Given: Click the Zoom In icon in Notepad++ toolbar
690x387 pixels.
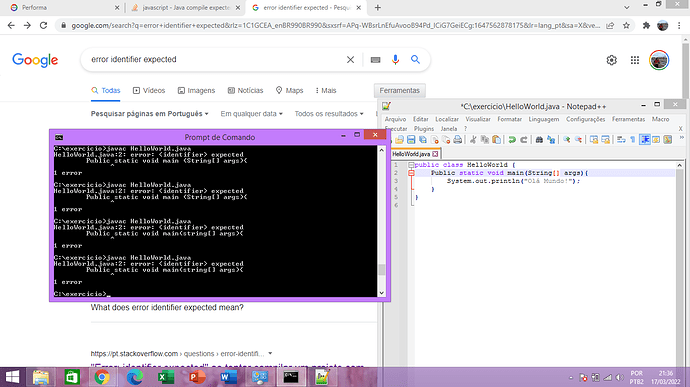Looking at the screenshot, I should [x=567, y=140].
